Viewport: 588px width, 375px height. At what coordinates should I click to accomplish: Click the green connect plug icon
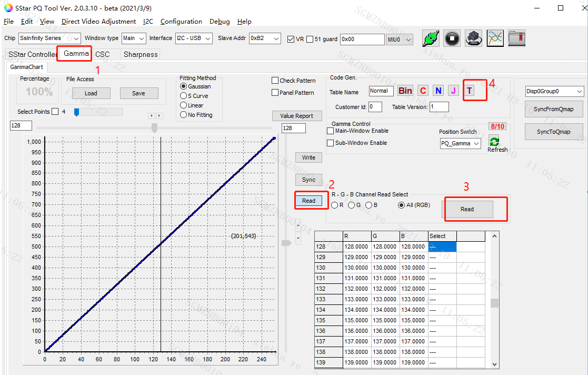431,38
